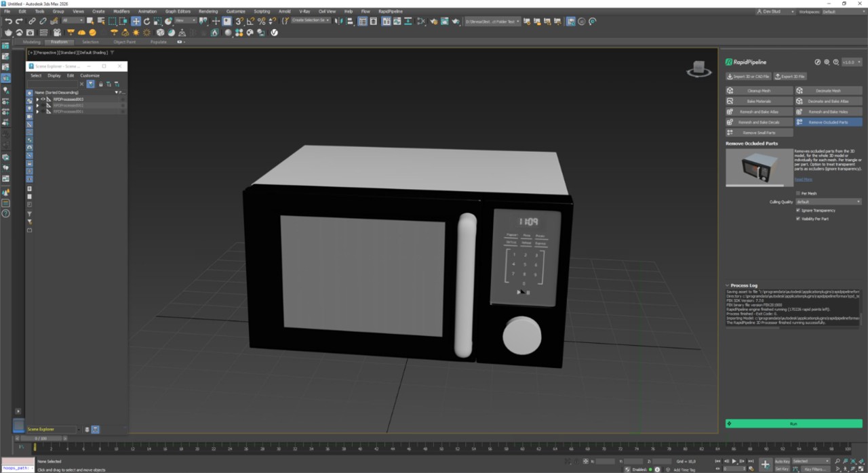Click Export 3D File button
The height and width of the screenshot is (473, 868).
[791, 77]
